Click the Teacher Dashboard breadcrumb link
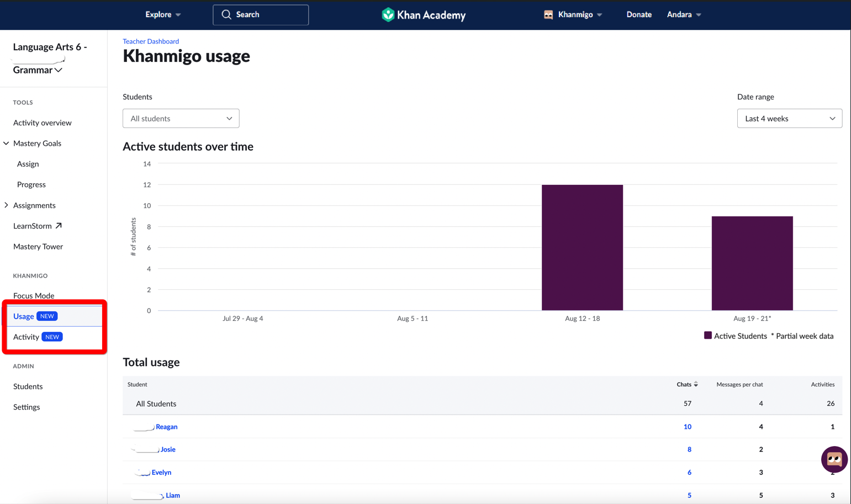 151,41
